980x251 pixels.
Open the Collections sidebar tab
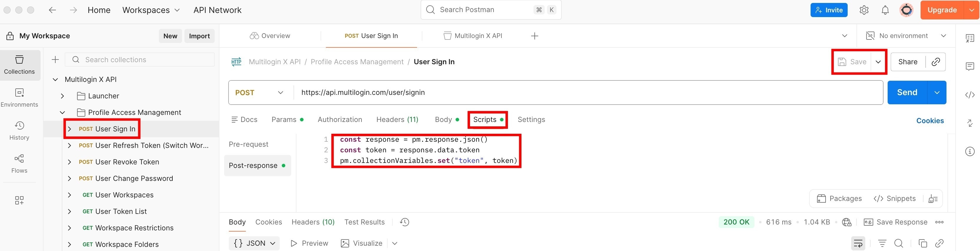point(19,65)
